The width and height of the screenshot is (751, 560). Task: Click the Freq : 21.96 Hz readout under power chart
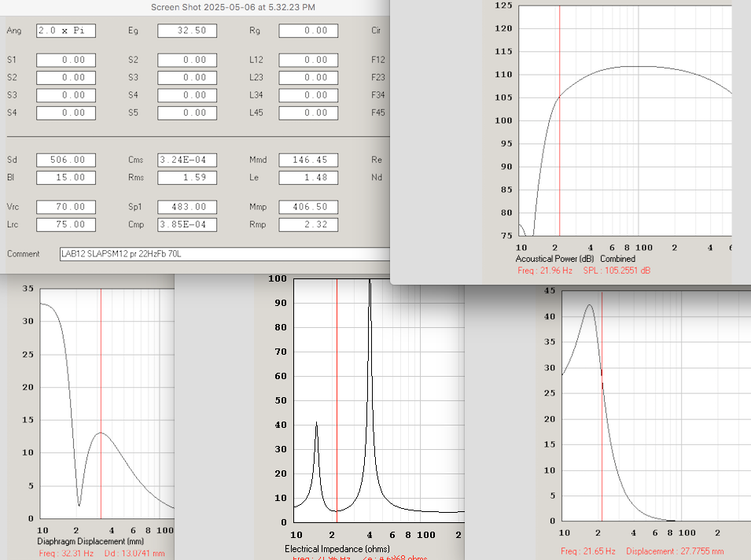[x=544, y=271]
